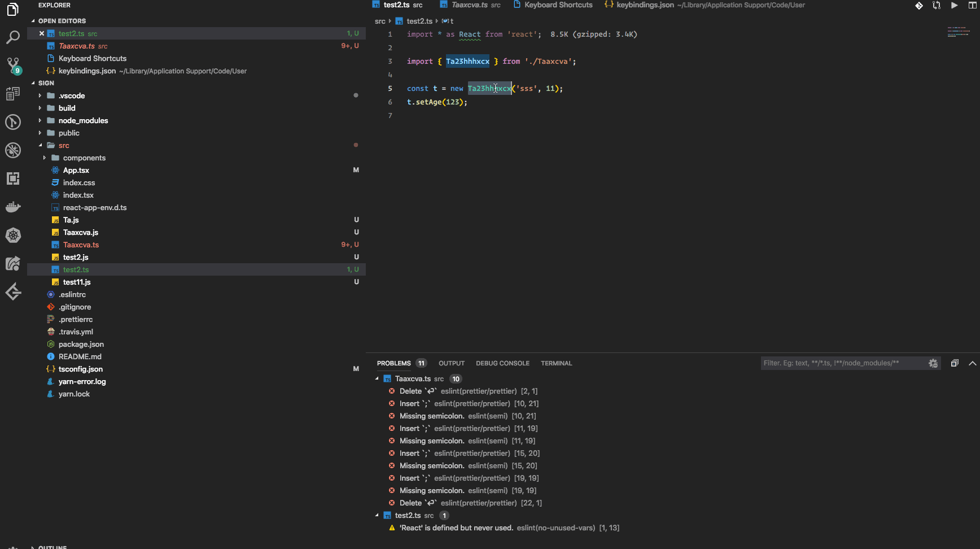
Task: Toggle the excluded files filter in Problems
Action: tap(933, 363)
